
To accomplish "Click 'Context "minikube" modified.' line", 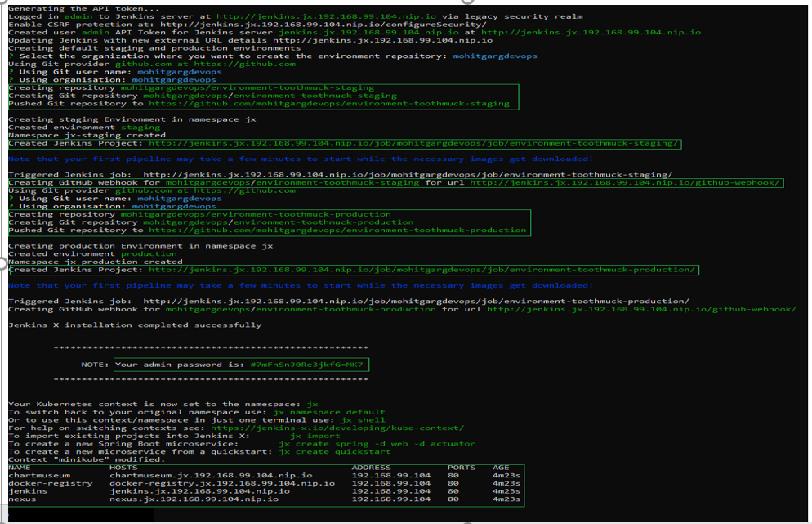I will (x=87, y=459).
